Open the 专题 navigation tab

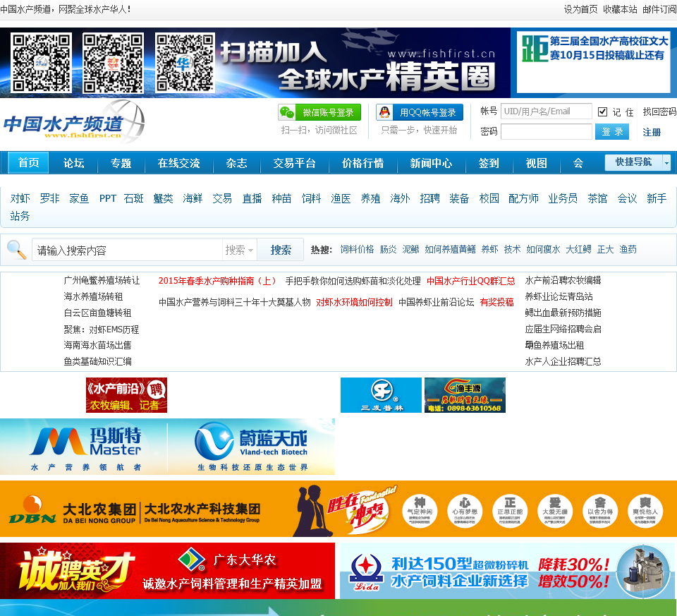121,163
